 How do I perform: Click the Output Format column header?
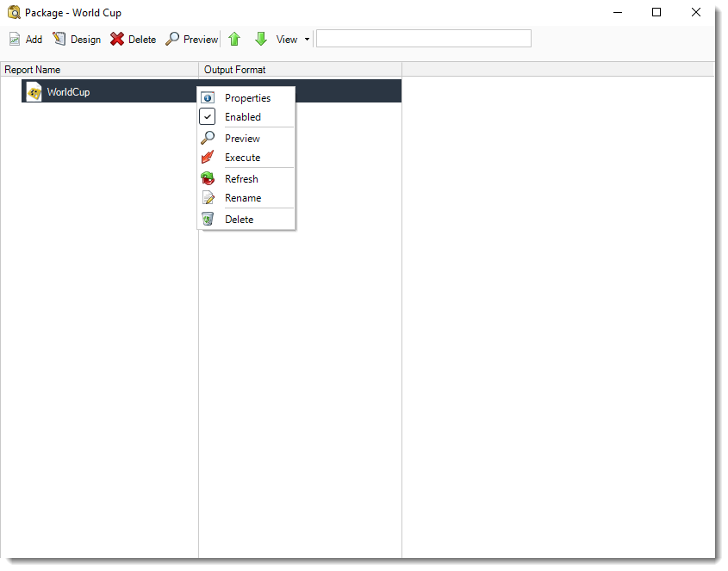click(301, 70)
